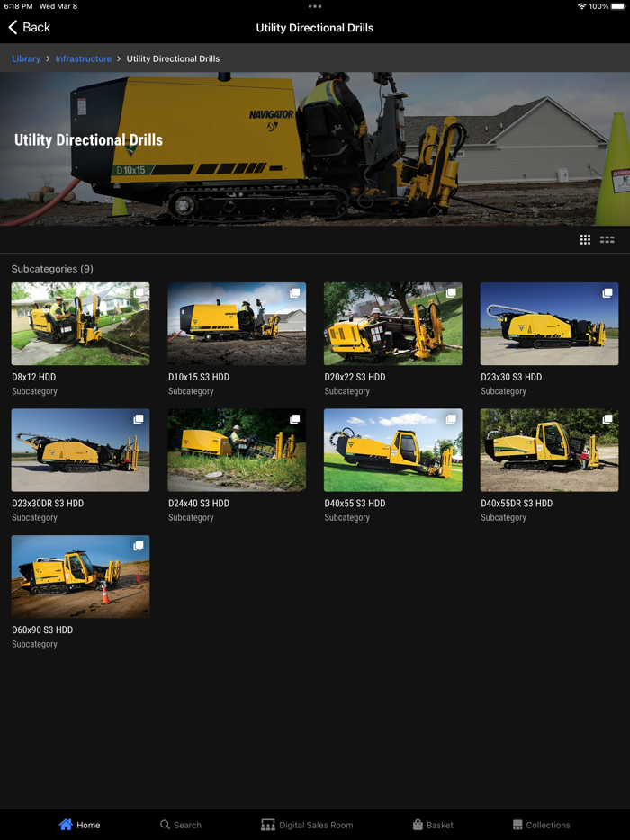
Task: Click the D24x40 S3 HDD title text
Action: click(x=199, y=504)
